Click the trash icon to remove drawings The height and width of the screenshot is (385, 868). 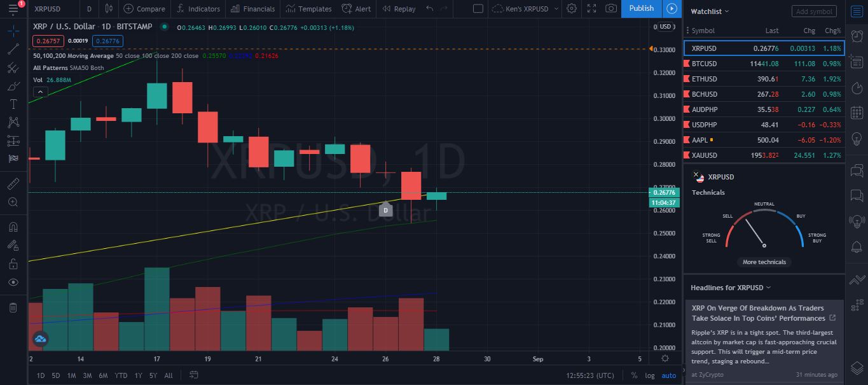coord(13,307)
